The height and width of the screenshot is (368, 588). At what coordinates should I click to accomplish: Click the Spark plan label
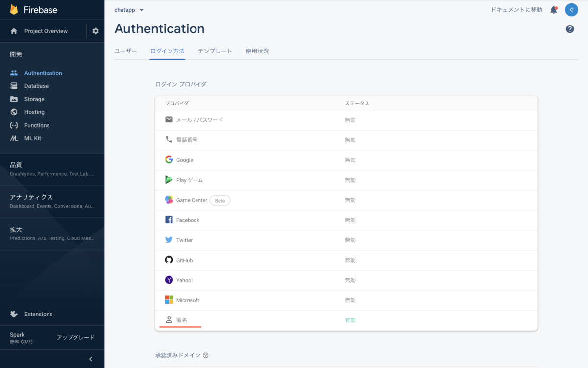(x=17, y=334)
